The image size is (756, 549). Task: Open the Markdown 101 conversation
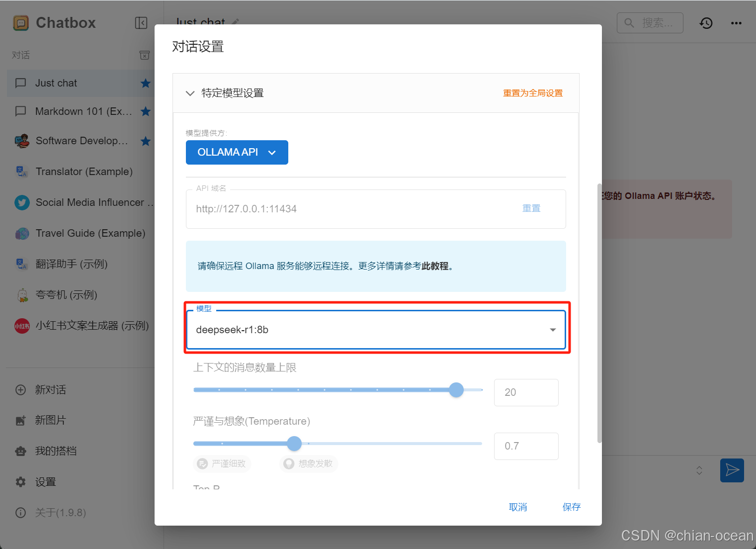click(81, 111)
